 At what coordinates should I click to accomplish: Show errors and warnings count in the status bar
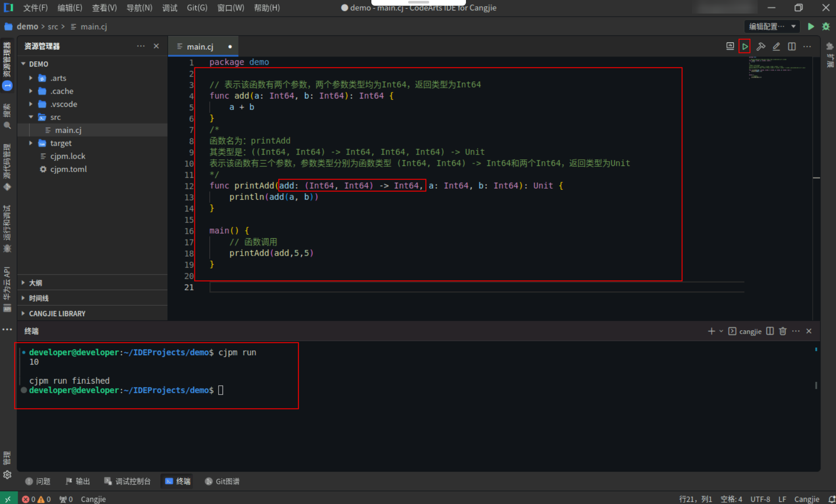coord(36,499)
